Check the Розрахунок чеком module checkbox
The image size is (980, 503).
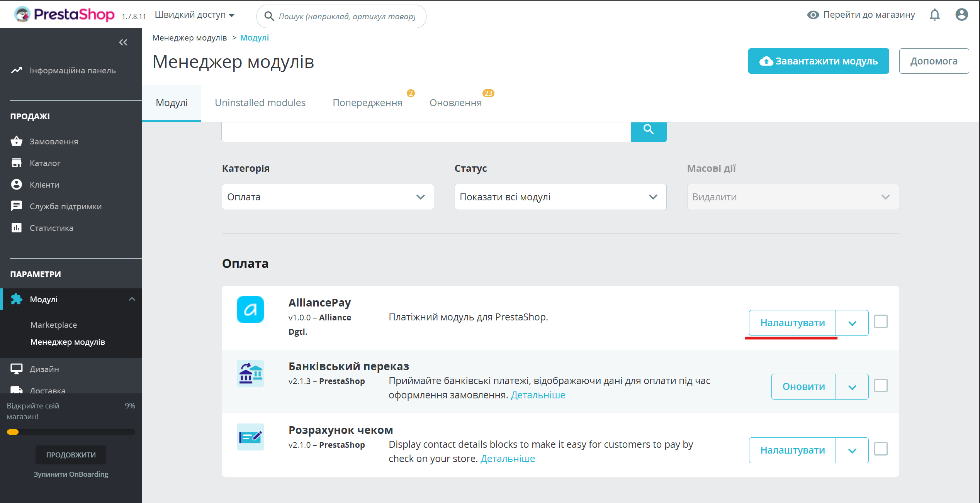tap(880, 449)
